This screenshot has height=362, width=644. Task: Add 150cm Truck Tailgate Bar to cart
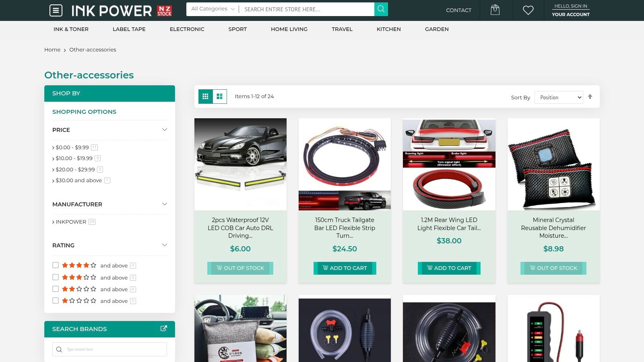pyautogui.click(x=345, y=268)
